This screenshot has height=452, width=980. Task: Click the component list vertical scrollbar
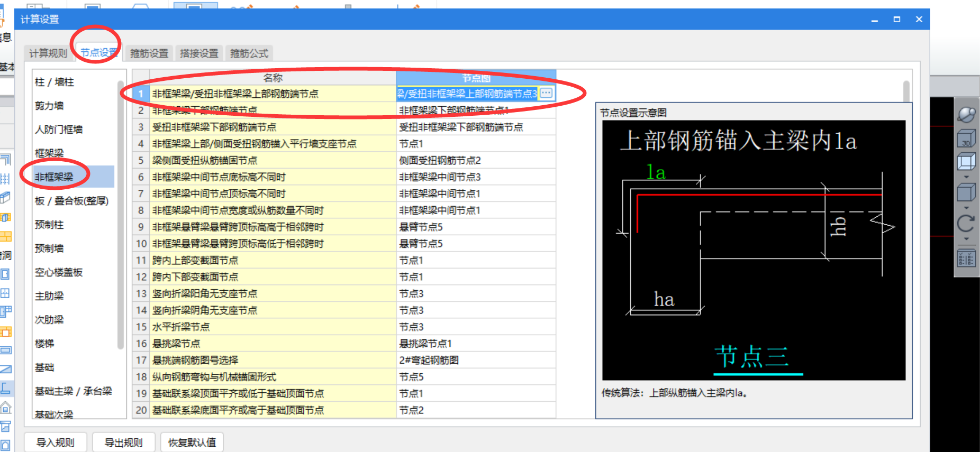[x=121, y=215]
